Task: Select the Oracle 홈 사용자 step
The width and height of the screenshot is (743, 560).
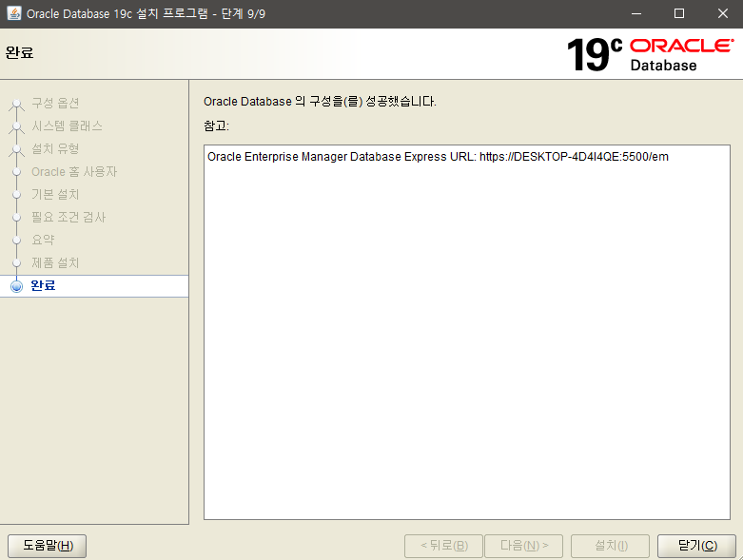Action: [74, 171]
